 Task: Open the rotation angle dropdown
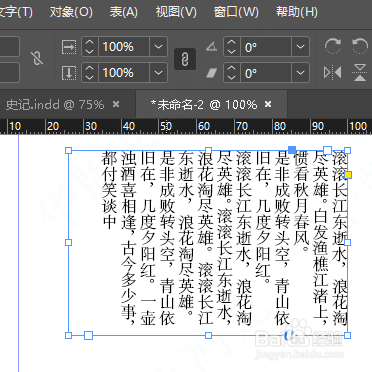[300, 47]
